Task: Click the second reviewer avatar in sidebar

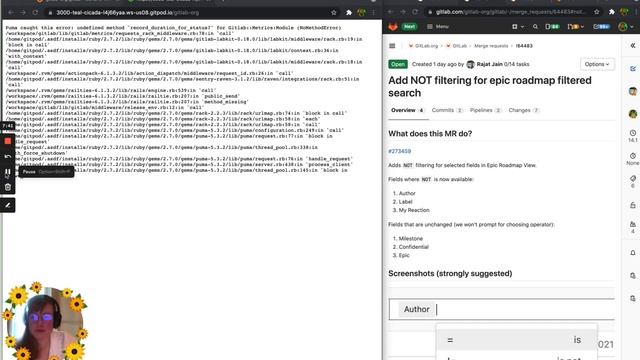Action: pos(633,114)
